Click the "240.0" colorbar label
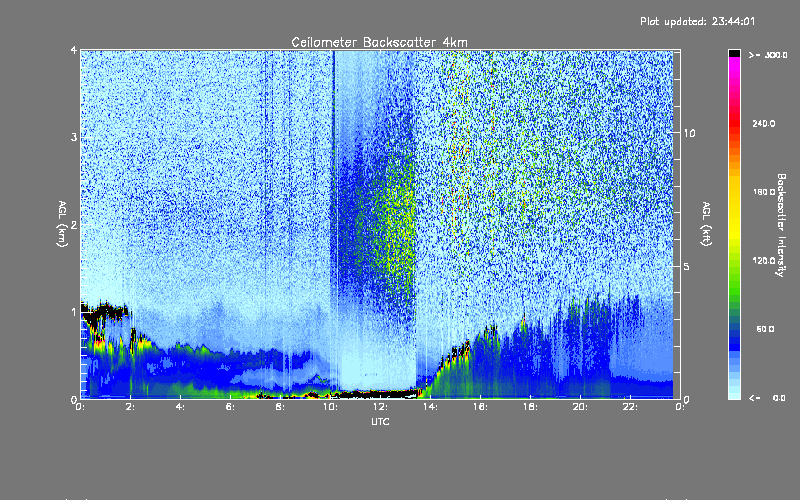 [763, 123]
